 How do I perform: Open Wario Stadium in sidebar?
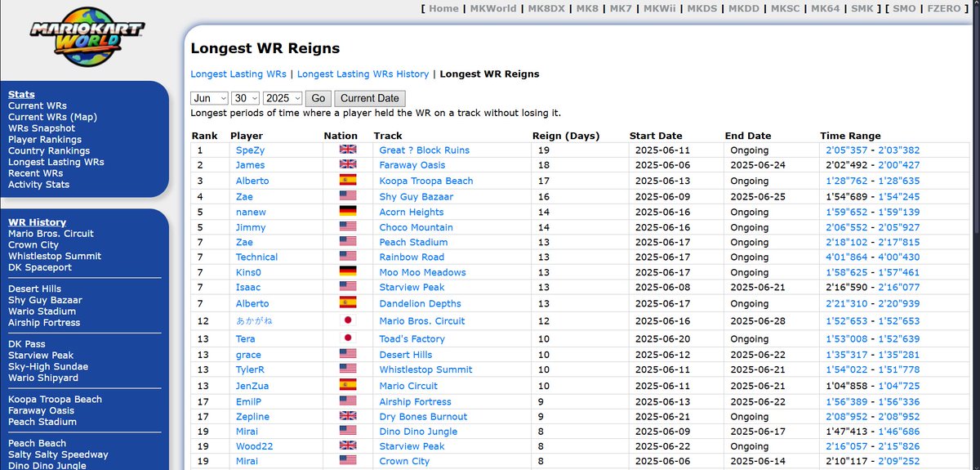click(42, 311)
